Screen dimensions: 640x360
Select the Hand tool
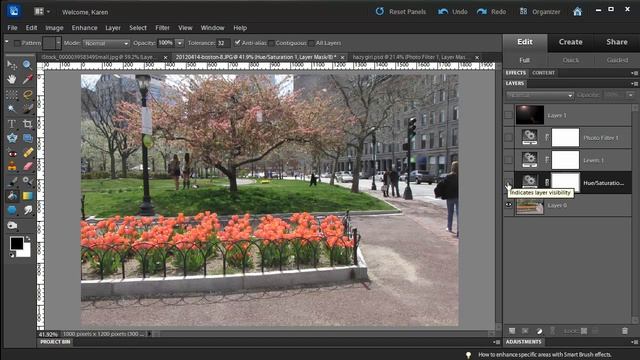pyautogui.click(x=12, y=79)
